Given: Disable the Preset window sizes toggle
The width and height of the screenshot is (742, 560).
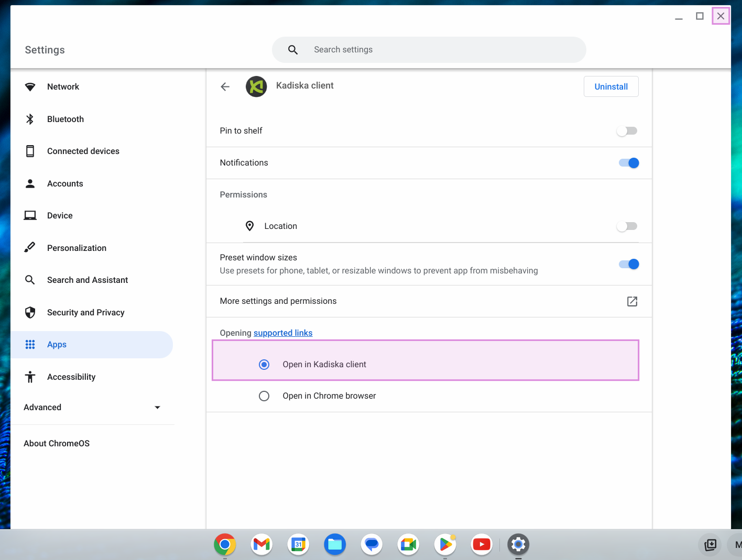Looking at the screenshot, I should coord(628,264).
